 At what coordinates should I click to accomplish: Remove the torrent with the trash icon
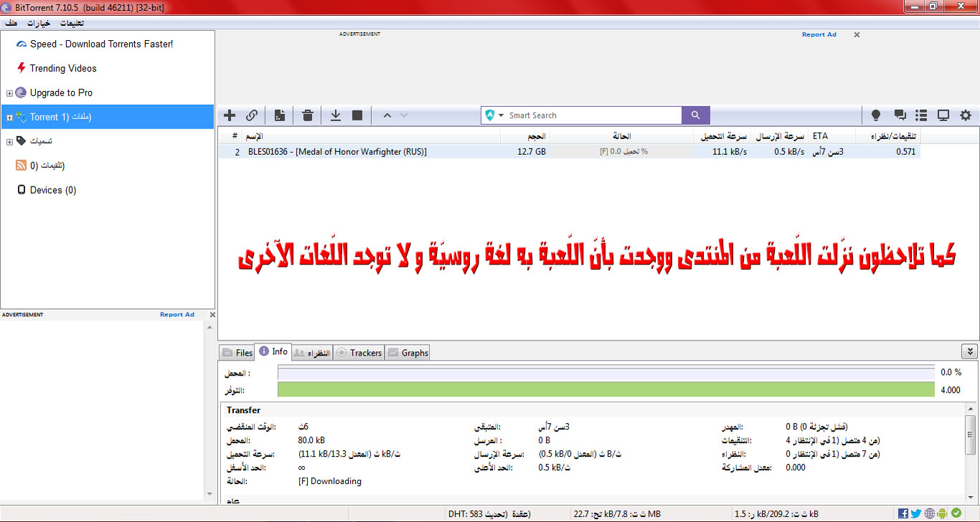coord(308,115)
